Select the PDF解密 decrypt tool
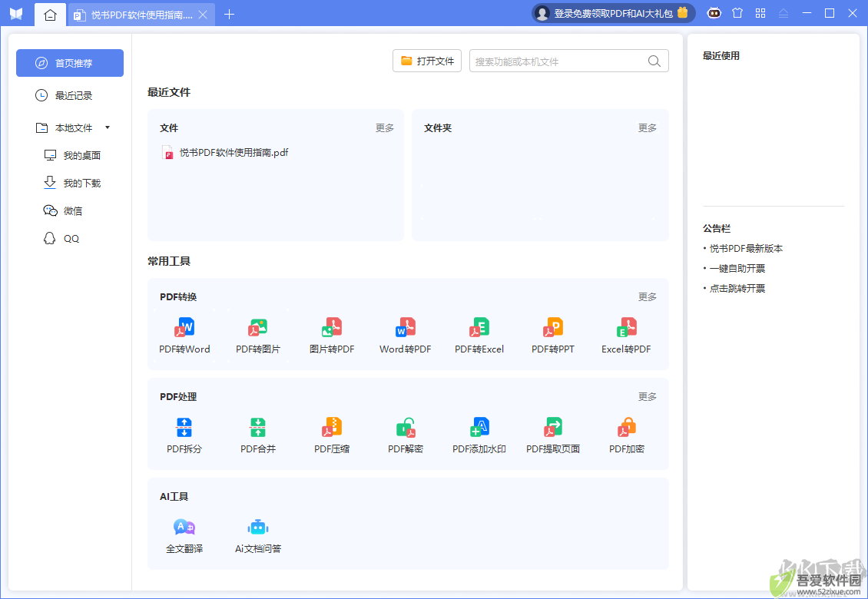 point(406,435)
